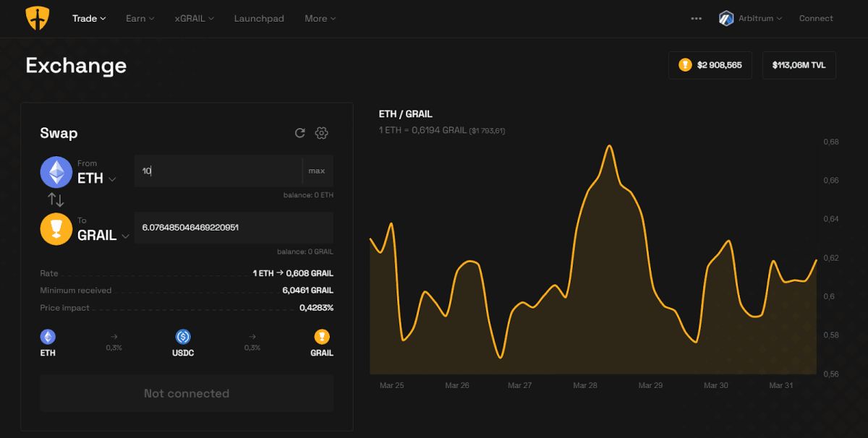This screenshot has height=438, width=868.
Task: Open the swap settings gear
Action: coord(321,133)
